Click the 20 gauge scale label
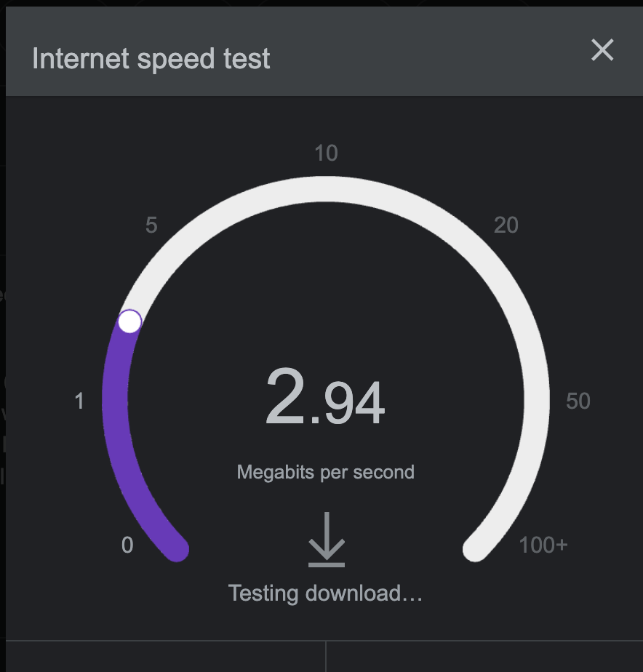 (506, 225)
